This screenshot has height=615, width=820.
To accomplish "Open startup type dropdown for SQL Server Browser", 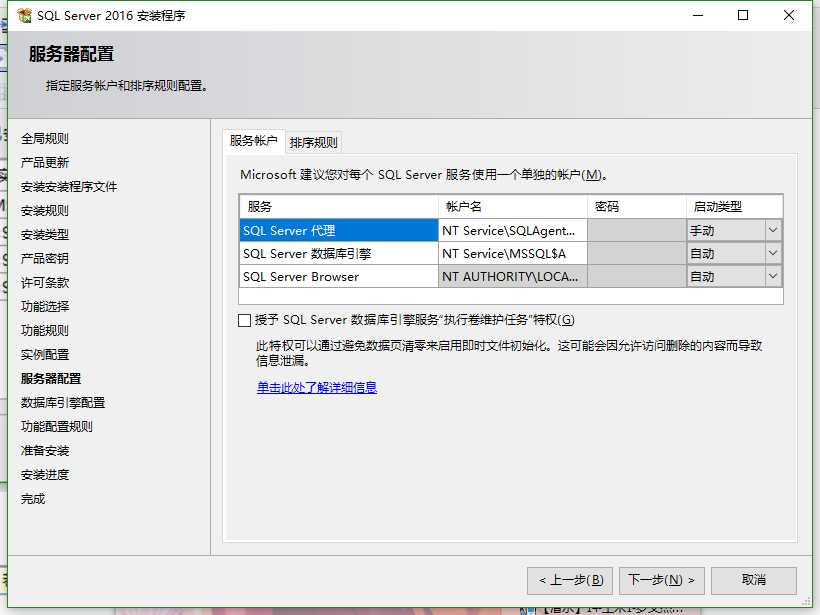I will pyautogui.click(x=772, y=276).
